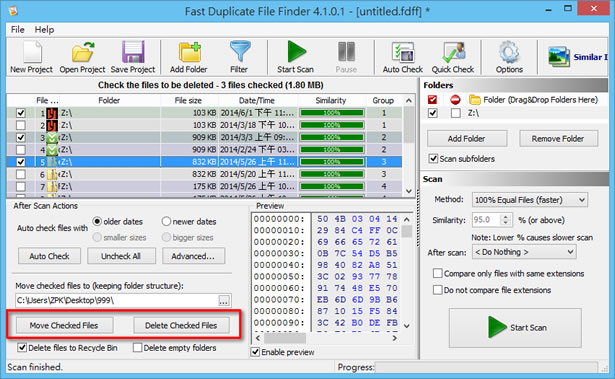The height and width of the screenshot is (379, 615).
Task: Check file row 2 checkbox
Action: pos(21,125)
